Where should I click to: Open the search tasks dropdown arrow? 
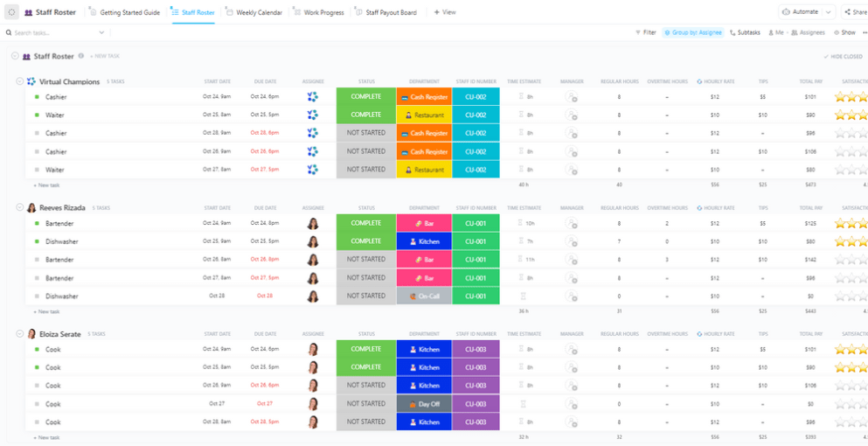point(101,32)
